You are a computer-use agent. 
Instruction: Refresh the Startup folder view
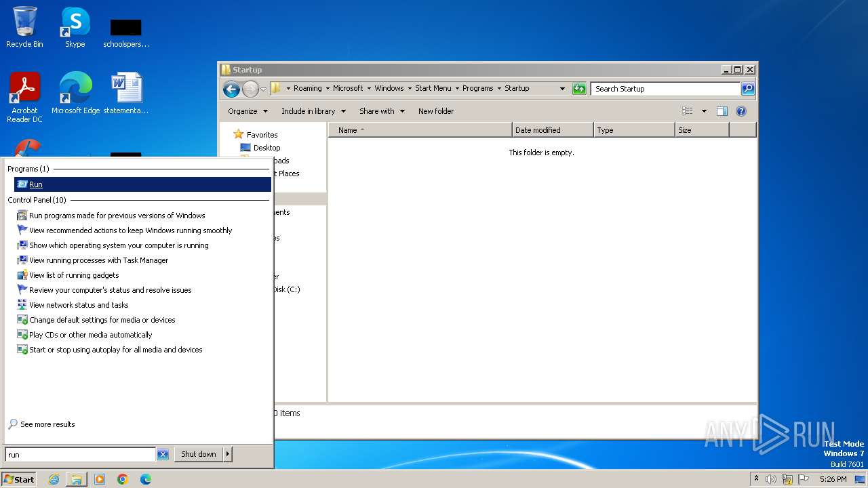click(579, 89)
